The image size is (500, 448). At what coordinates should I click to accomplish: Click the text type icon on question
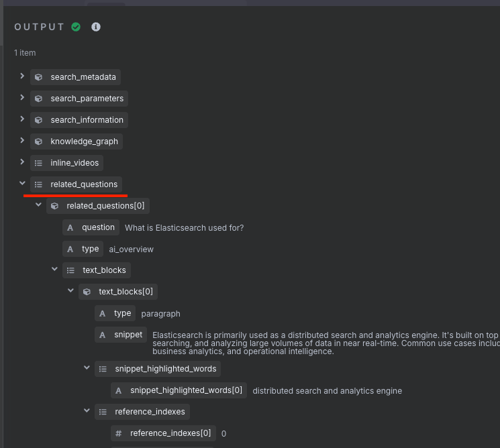[x=70, y=228]
